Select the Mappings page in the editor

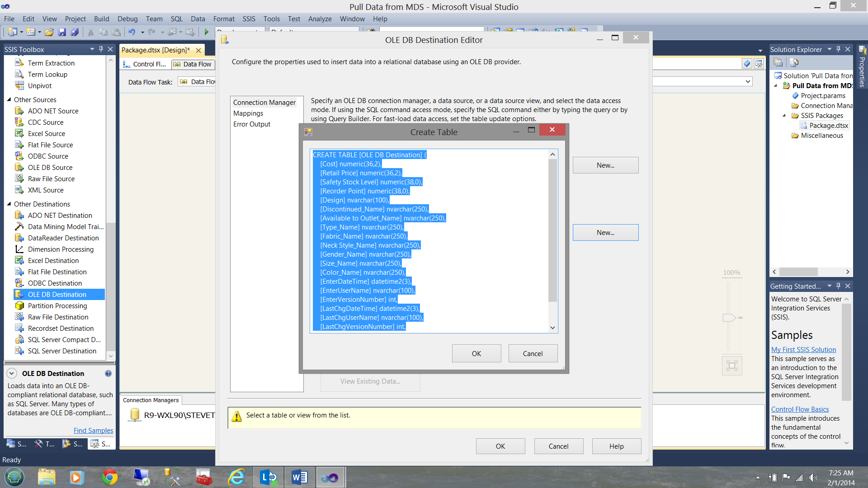tap(248, 113)
